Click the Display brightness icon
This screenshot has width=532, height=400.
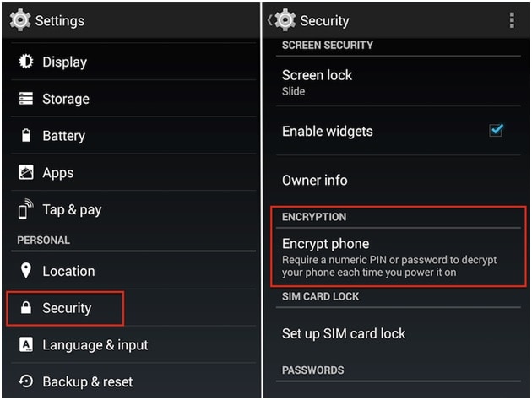pyautogui.click(x=26, y=62)
